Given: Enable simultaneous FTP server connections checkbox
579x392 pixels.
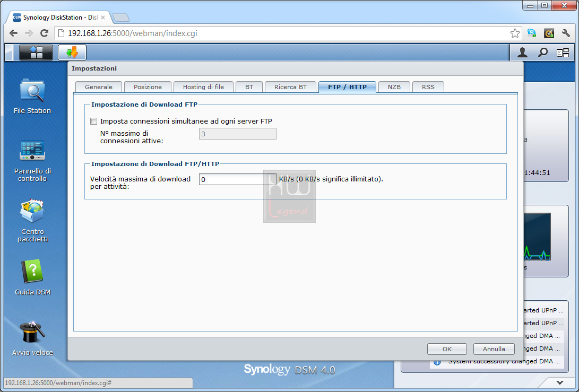Looking at the screenshot, I should pyautogui.click(x=94, y=121).
